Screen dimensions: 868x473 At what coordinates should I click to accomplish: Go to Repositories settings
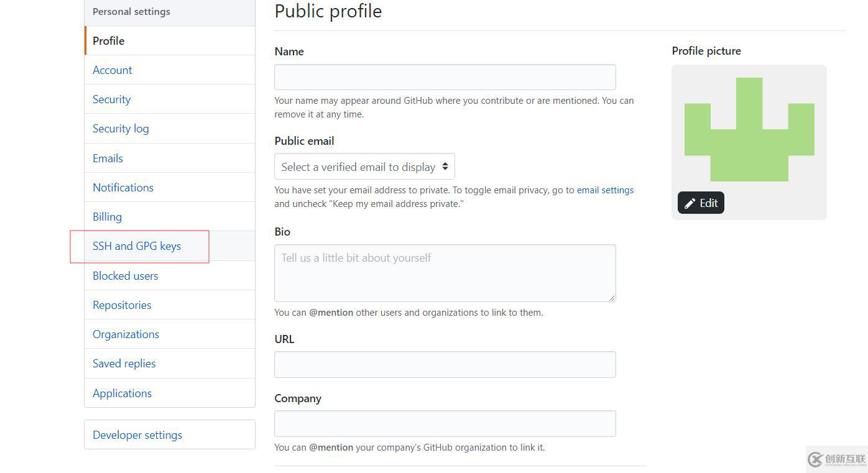[170, 305]
